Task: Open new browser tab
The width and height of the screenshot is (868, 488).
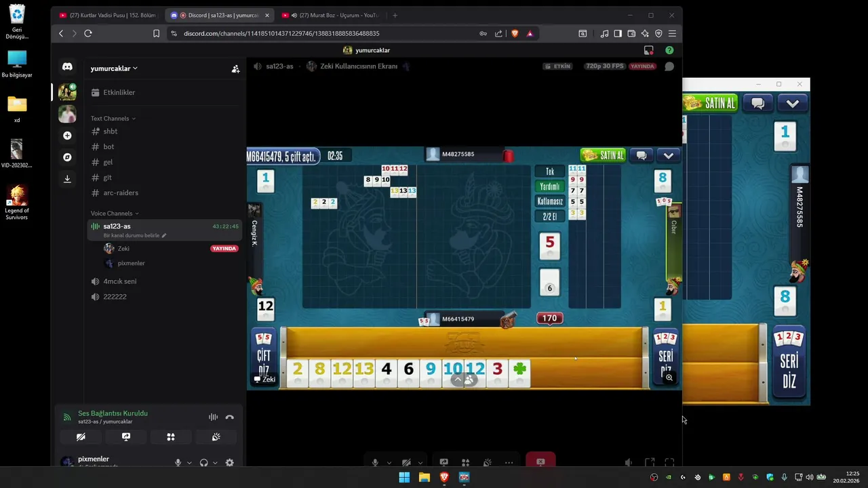Action: click(395, 15)
